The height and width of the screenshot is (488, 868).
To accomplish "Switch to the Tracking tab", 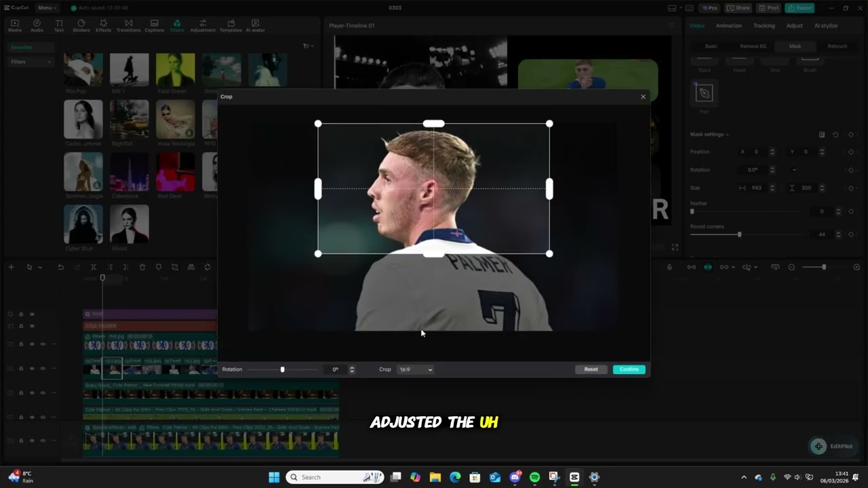I will (x=764, y=26).
